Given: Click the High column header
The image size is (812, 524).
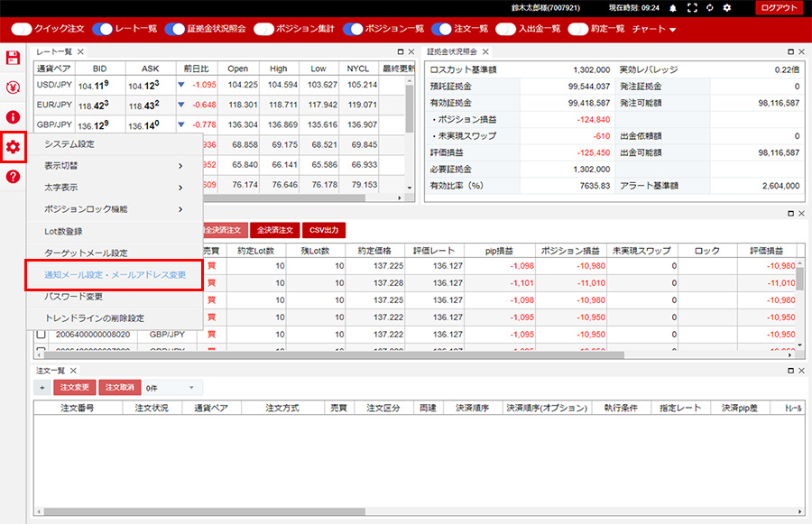Looking at the screenshot, I should [x=278, y=69].
